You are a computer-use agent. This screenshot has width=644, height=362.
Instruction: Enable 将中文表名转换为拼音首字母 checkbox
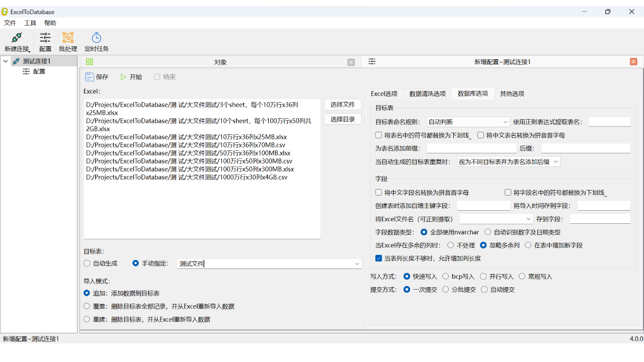(481, 135)
